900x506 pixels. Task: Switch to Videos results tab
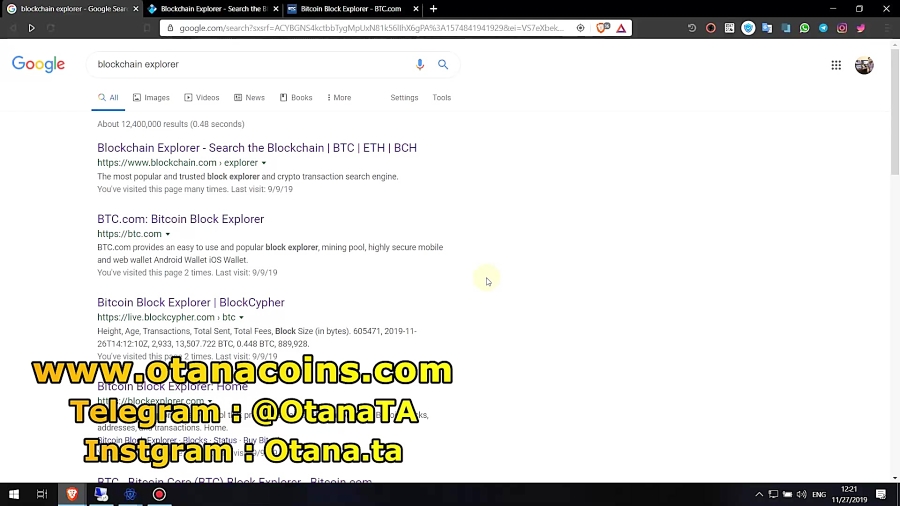201,98
